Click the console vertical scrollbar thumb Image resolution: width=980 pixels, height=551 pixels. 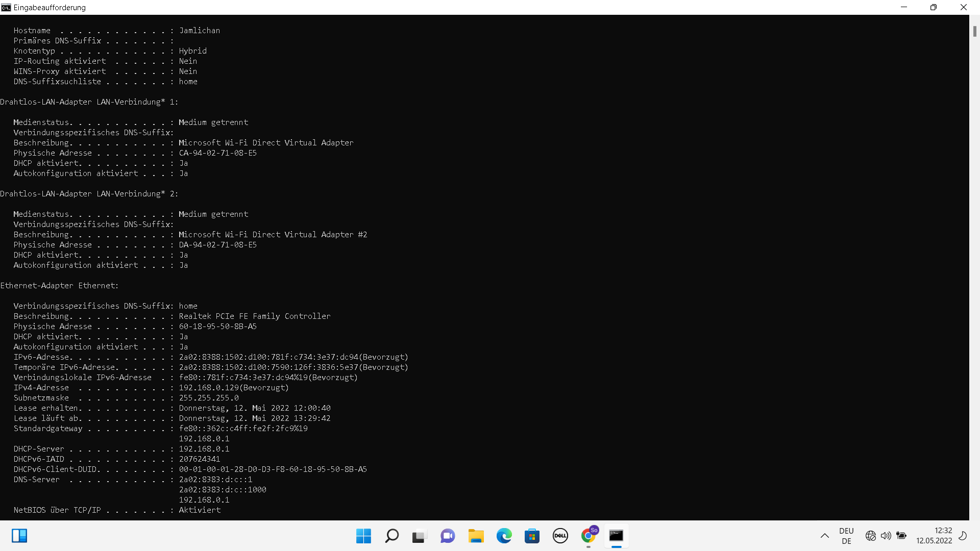tap(974, 32)
